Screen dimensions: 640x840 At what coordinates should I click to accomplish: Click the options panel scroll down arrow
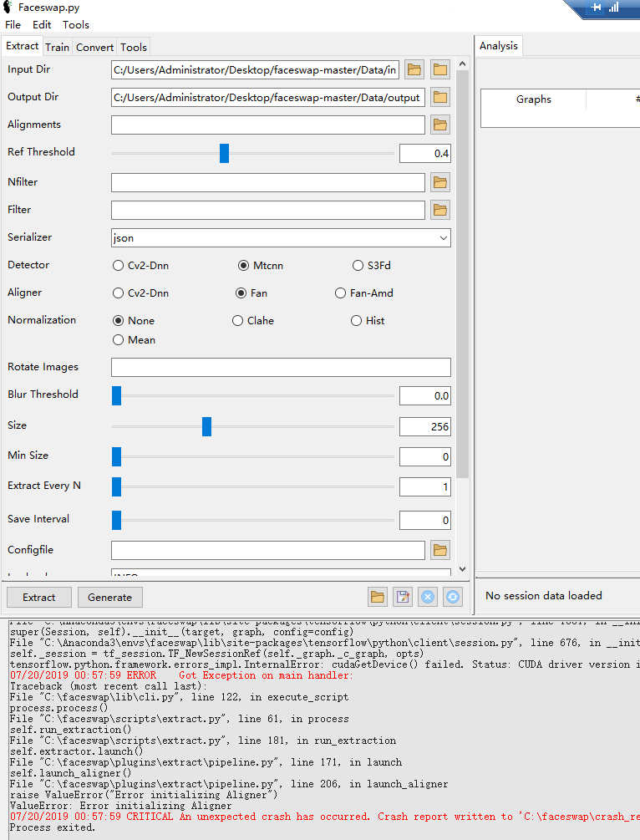point(463,569)
